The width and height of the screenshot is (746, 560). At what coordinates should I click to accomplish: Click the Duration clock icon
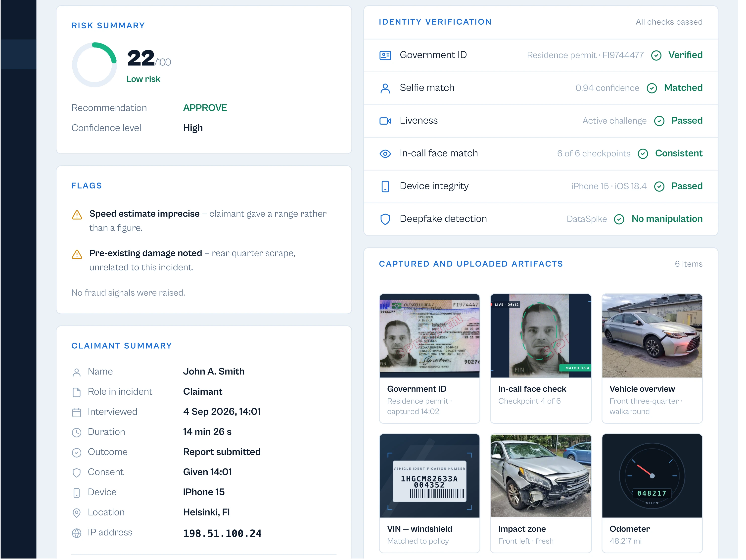pyautogui.click(x=77, y=433)
